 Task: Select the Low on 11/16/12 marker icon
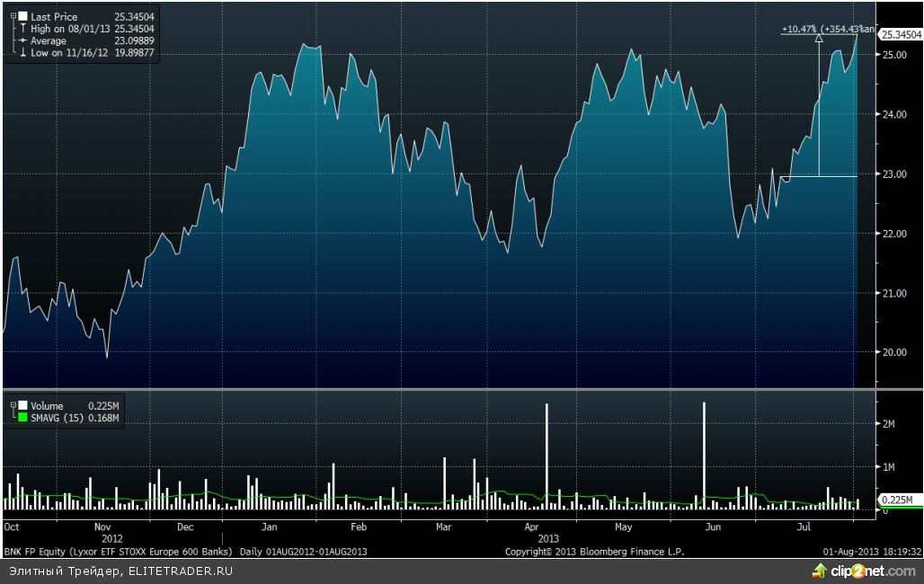click(x=22, y=54)
